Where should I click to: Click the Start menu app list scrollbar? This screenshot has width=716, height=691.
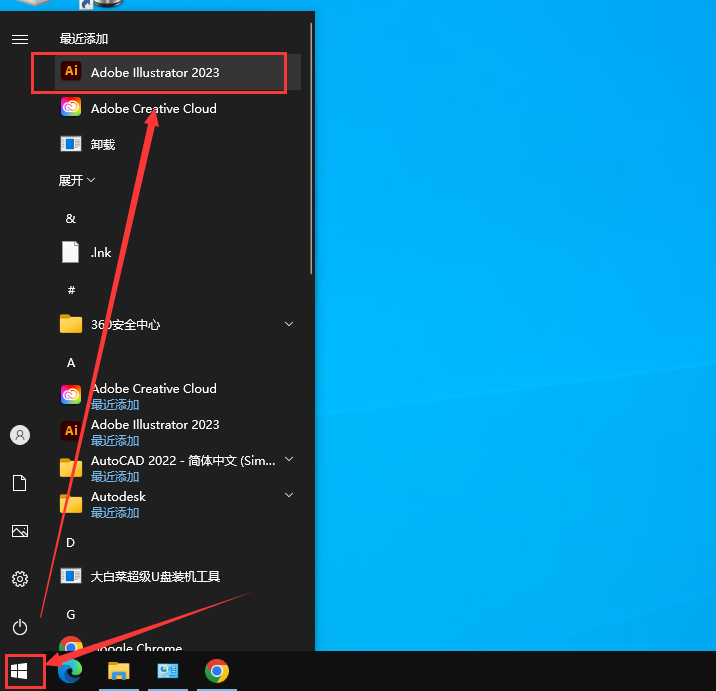[311, 150]
